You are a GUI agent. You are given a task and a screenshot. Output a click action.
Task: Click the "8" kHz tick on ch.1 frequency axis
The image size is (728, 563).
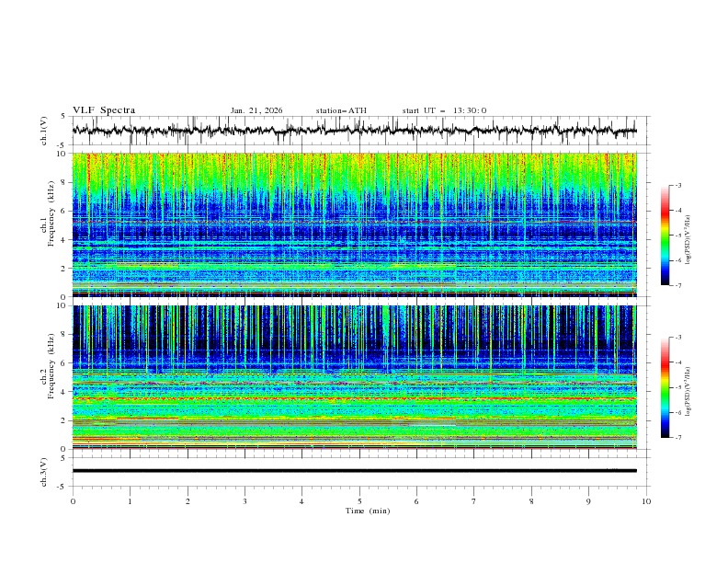pos(63,182)
